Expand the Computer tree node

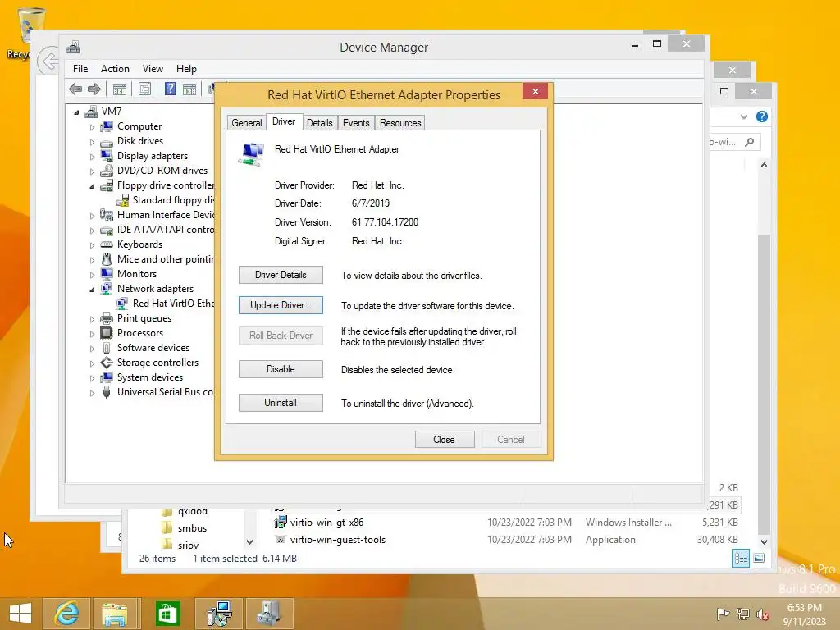pos(92,127)
